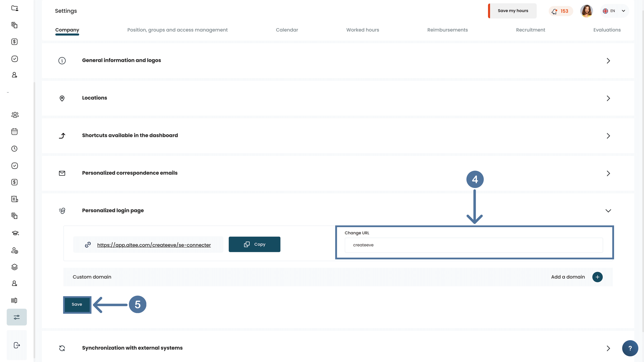
Task: Click the 'Add a domain' label
Action: 568,277
